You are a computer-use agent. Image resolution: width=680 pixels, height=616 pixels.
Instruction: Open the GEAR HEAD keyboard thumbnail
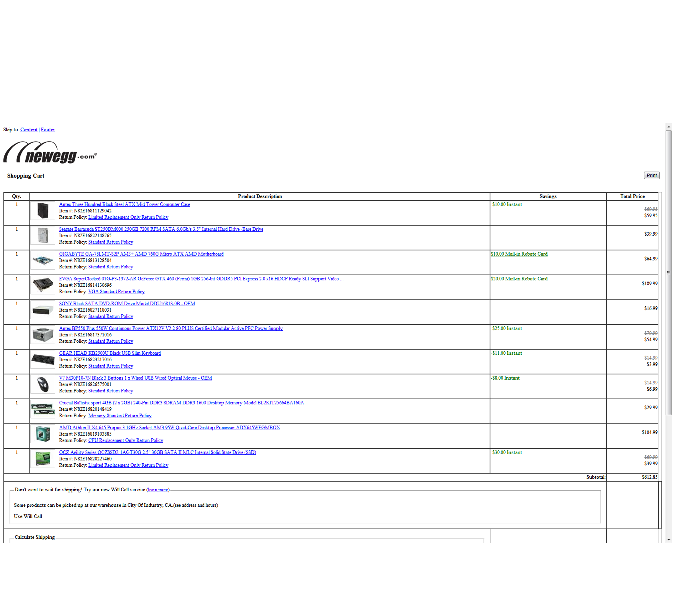(43, 360)
